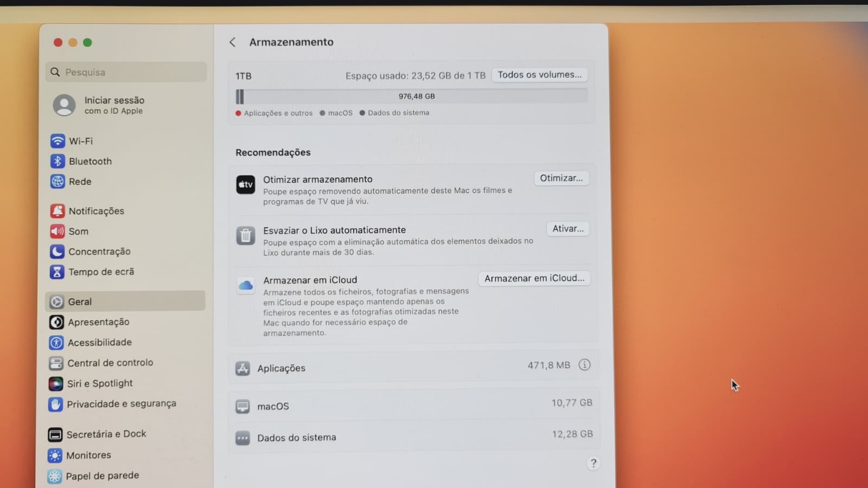Select the Siri e Spotlight icon
The width and height of the screenshot is (868, 488).
pyautogui.click(x=56, y=384)
